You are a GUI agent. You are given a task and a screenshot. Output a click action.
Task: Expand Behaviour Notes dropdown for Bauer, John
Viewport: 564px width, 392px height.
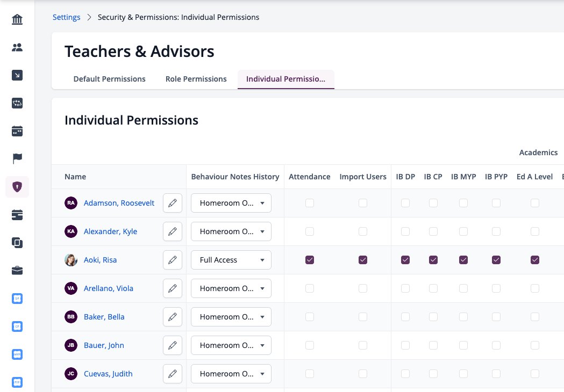coord(231,345)
